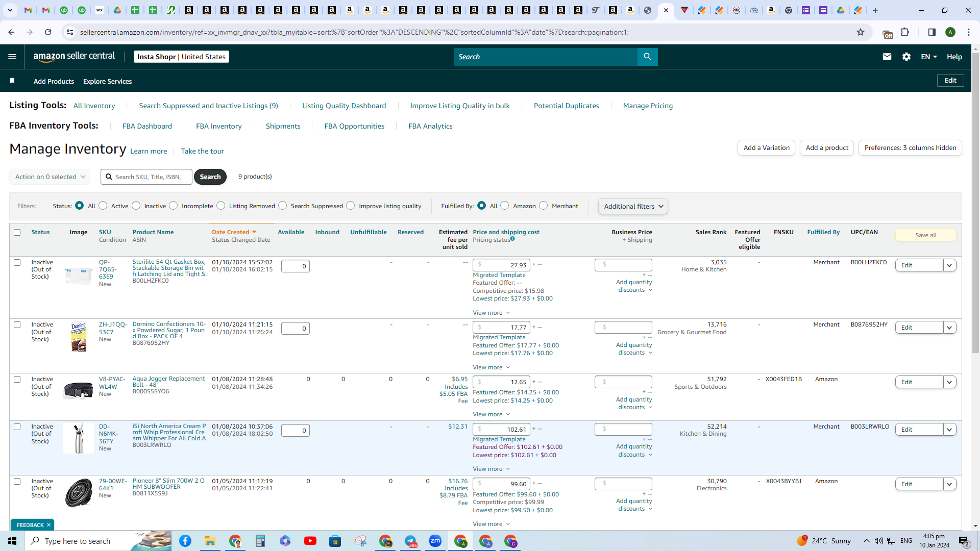Sort by the Date Created column header
980x551 pixels.
(234, 232)
